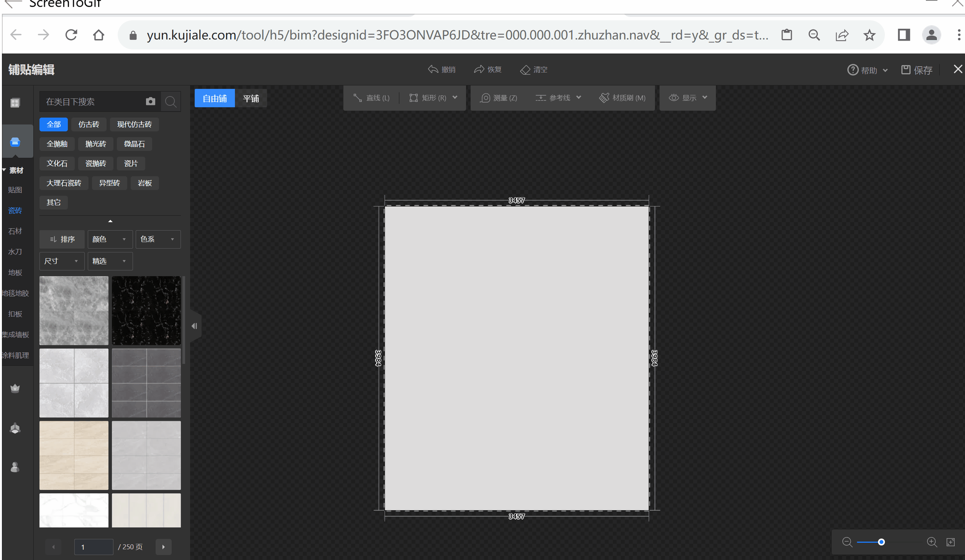The width and height of the screenshot is (965, 560).
Task: Select the 全部 category filter
Action: [54, 124]
